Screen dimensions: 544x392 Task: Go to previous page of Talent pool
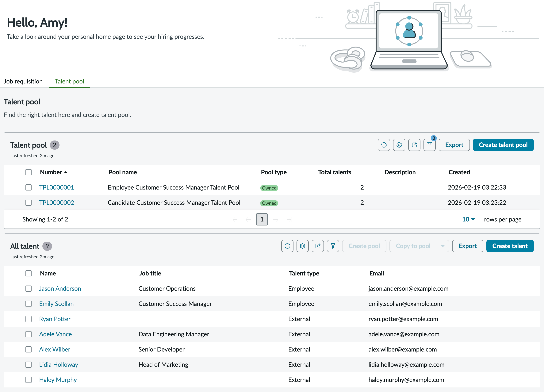248,219
